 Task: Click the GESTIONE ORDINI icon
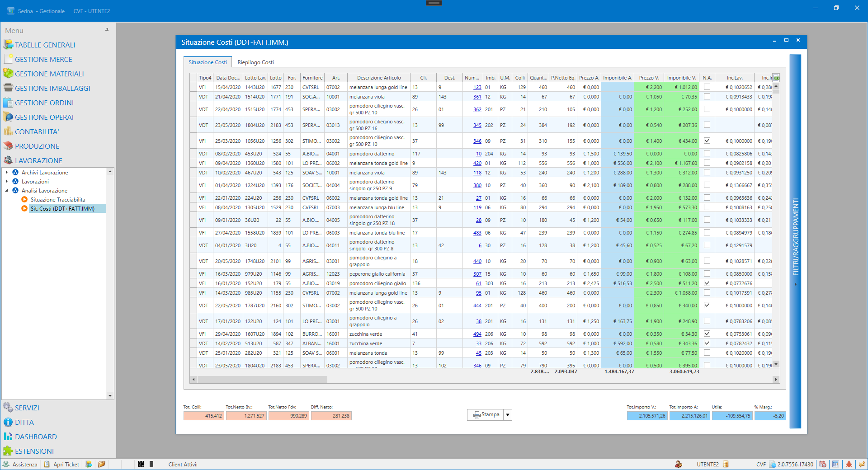pos(8,102)
